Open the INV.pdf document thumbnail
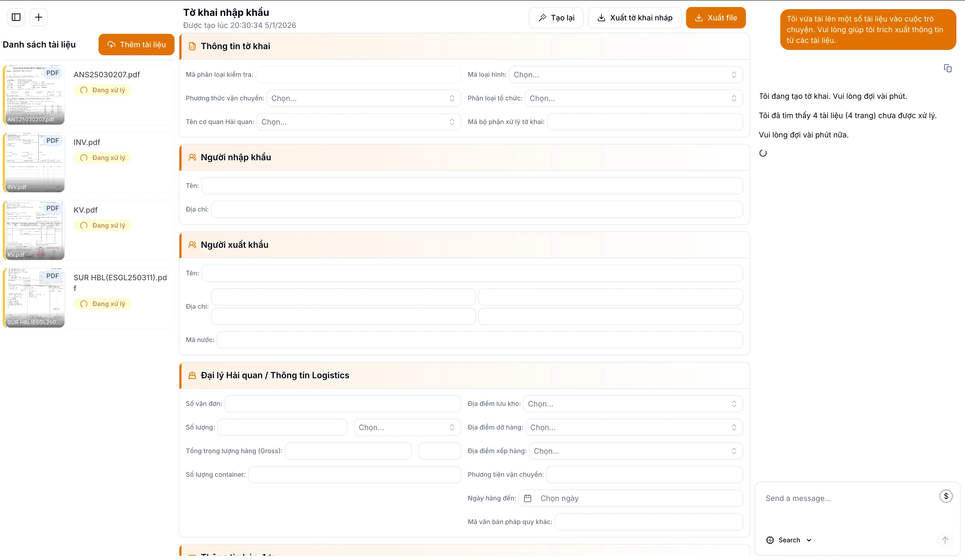Image resolution: width=965 pixels, height=560 pixels. [x=35, y=162]
